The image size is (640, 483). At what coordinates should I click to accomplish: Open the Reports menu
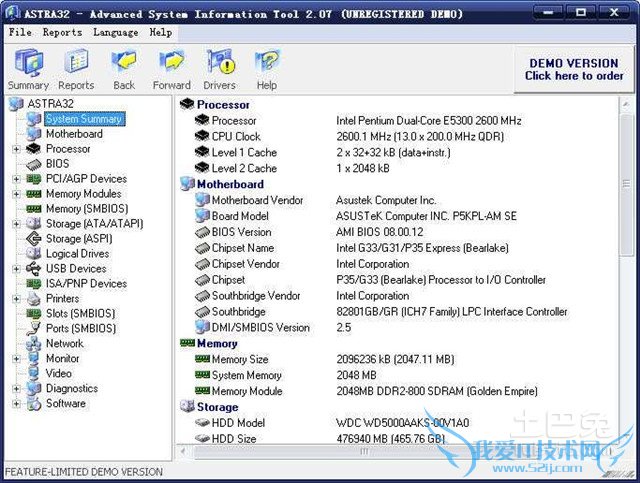pyautogui.click(x=62, y=32)
